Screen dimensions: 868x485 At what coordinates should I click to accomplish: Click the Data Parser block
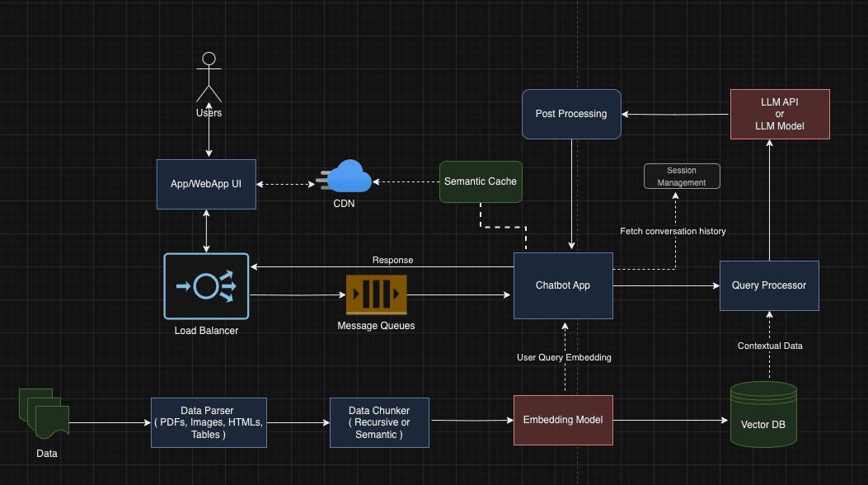point(209,422)
